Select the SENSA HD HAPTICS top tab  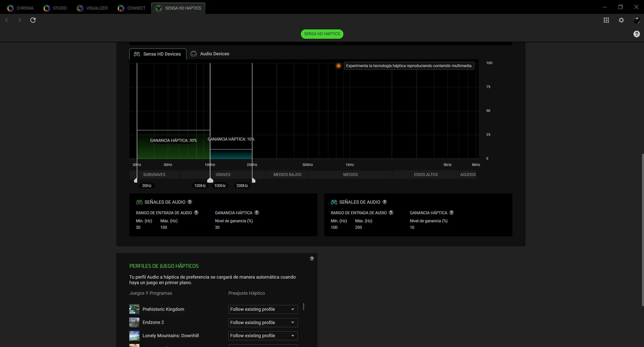[x=178, y=8]
